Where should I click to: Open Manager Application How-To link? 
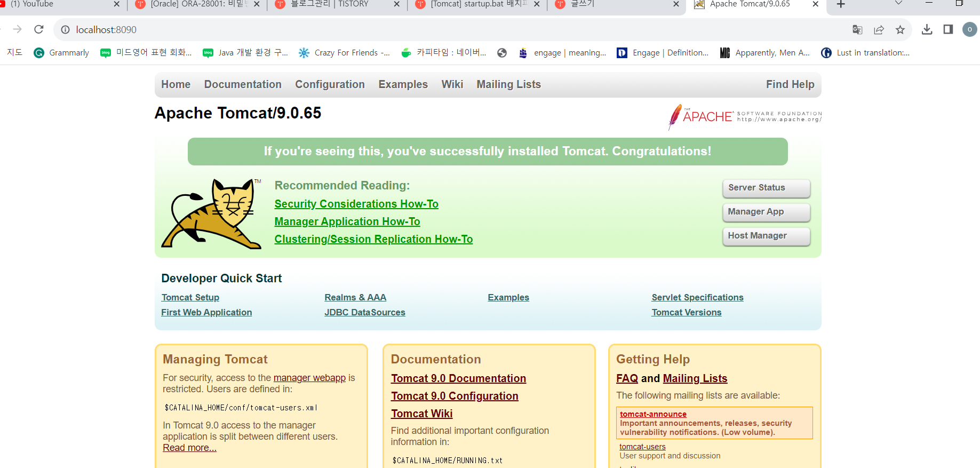(347, 221)
